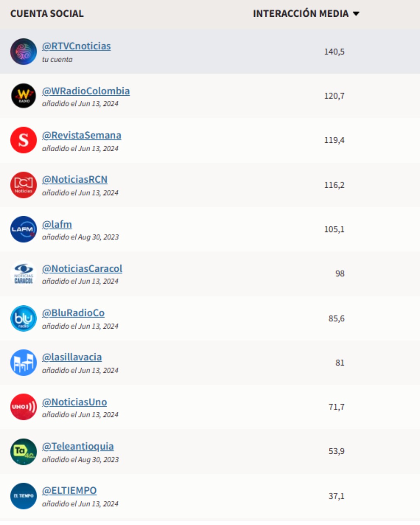Open the @lasillavacia account link

pos(72,357)
